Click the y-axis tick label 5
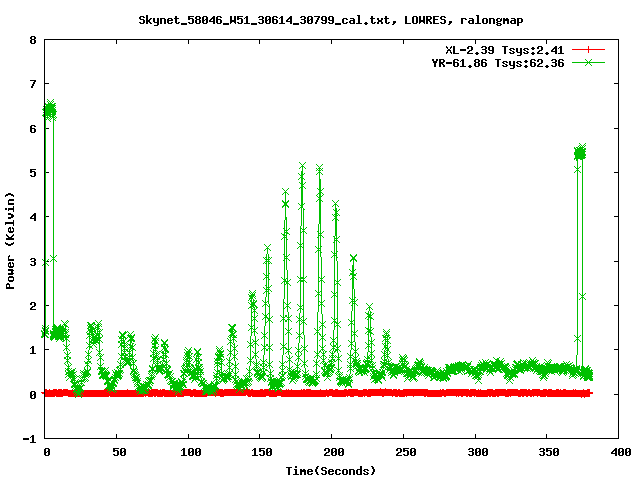Viewport: 640px width, 480px height. click(33, 173)
